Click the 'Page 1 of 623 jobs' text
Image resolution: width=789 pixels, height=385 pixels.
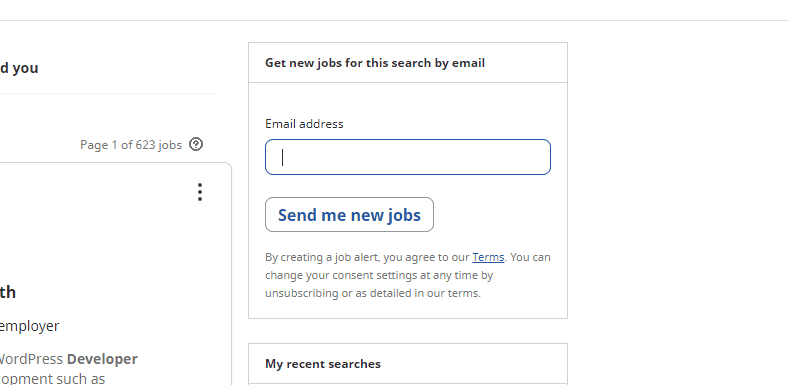pos(131,145)
